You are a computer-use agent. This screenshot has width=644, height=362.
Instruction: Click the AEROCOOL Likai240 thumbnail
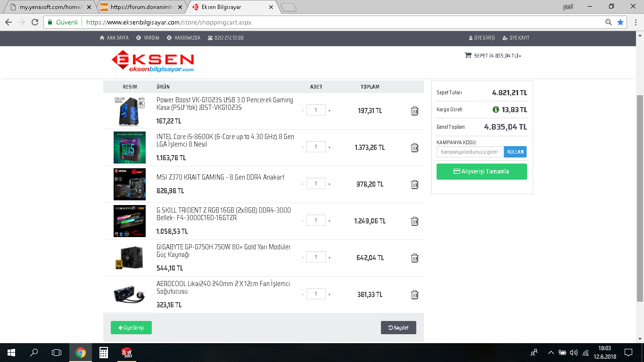click(x=130, y=295)
